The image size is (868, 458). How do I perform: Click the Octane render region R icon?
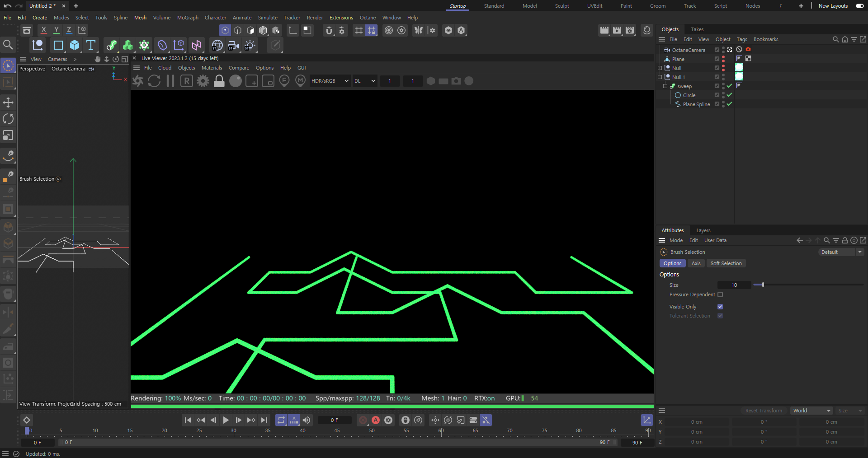coord(187,81)
